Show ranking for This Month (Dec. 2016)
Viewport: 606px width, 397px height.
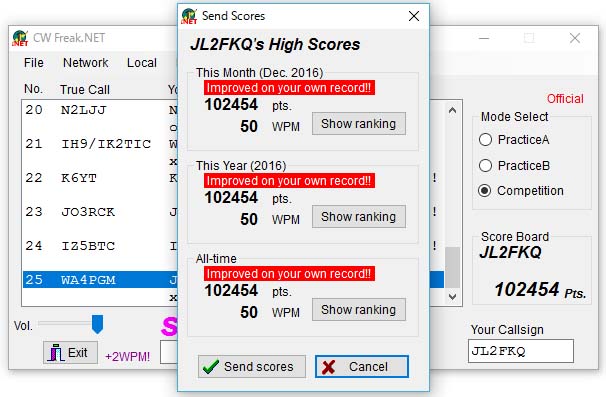click(359, 124)
